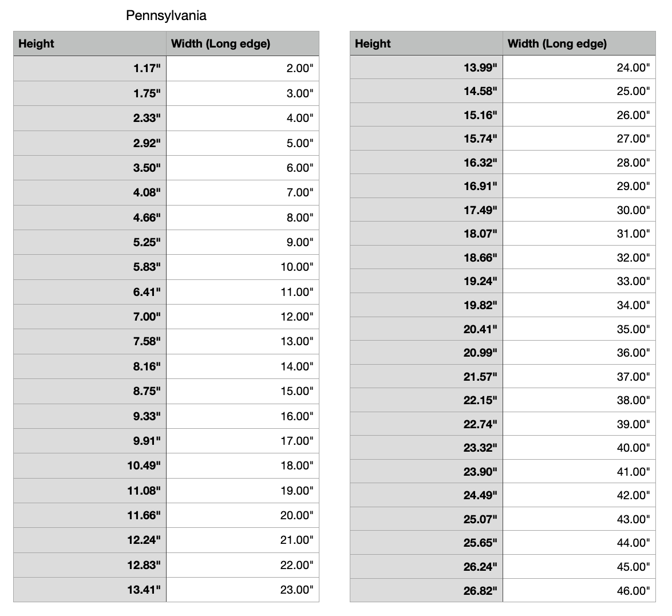Select the 7.00" height cell
Viewport: 672px width, 616px height.
[147, 317]
